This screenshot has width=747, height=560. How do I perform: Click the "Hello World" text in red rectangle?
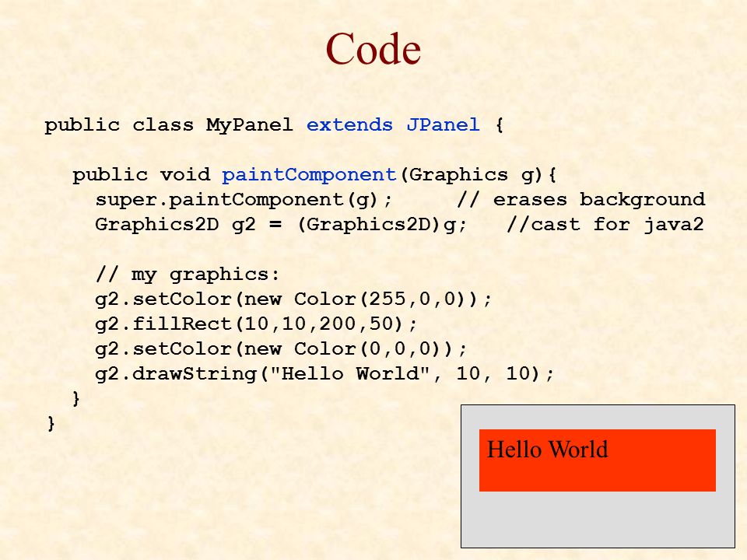547,450
